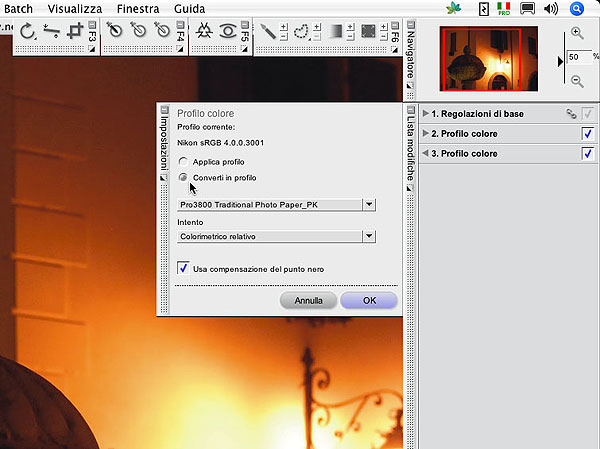This screenshot has height=449, width=600.
Task: Minimize the Lista modifiche panel
Action: (411, 110)
